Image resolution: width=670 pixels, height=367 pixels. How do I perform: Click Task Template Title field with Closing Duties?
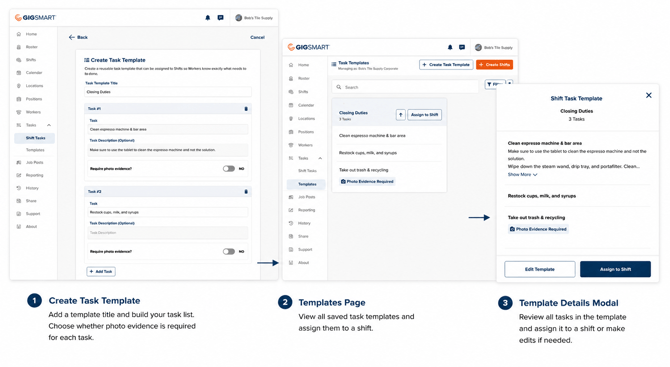point(168,92)
